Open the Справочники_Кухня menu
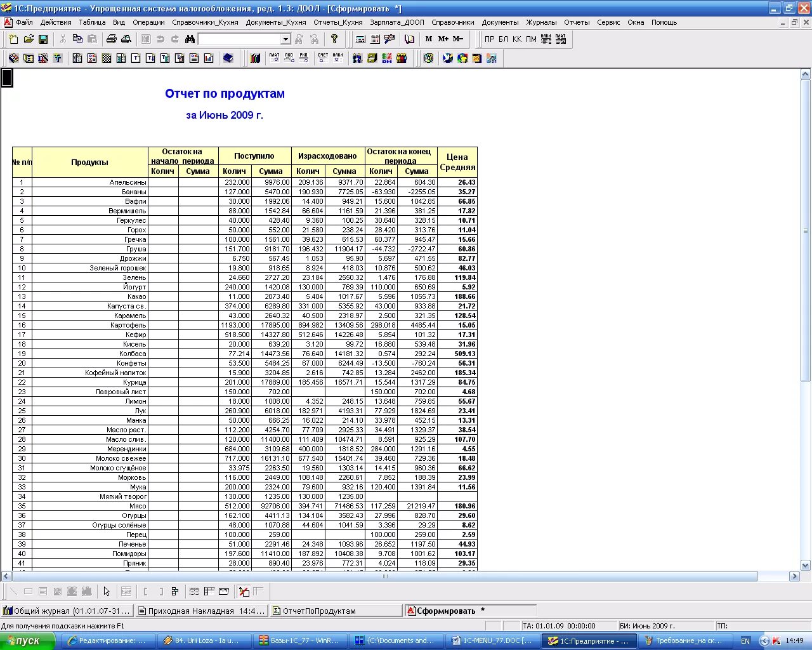The width and height of the screenshot is (812, 650). coord(205,22)
